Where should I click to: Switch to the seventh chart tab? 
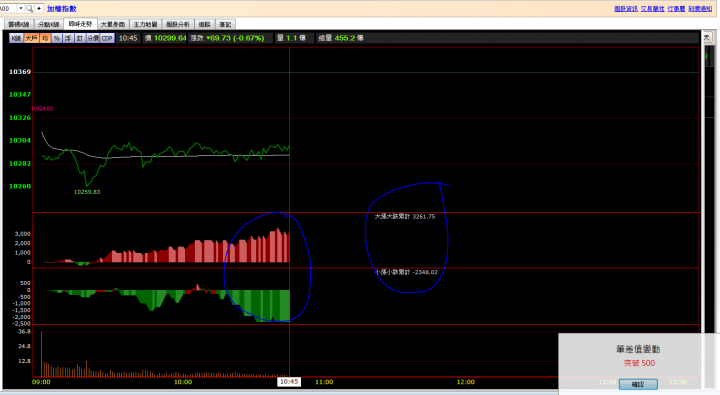click(204, 24)
